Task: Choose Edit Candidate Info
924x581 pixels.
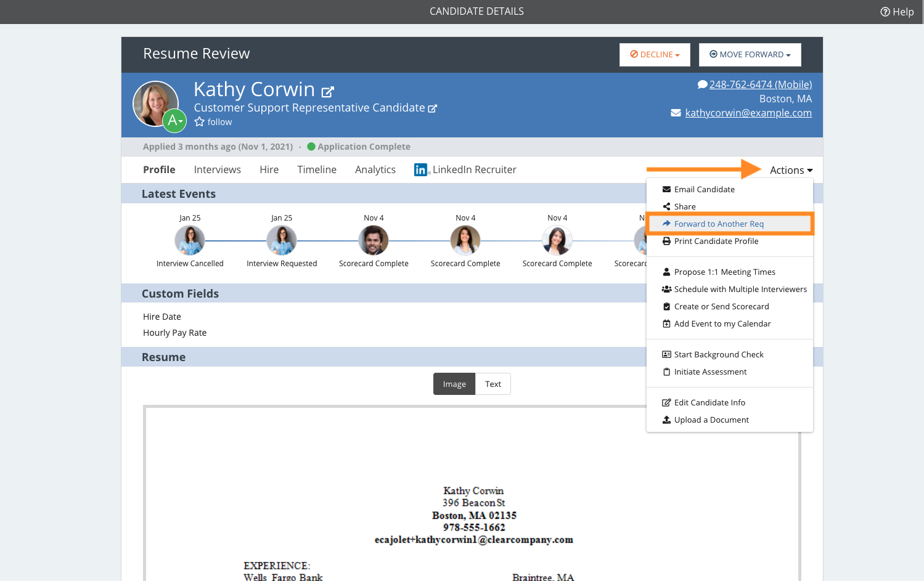Action: (x=730, y=402)
